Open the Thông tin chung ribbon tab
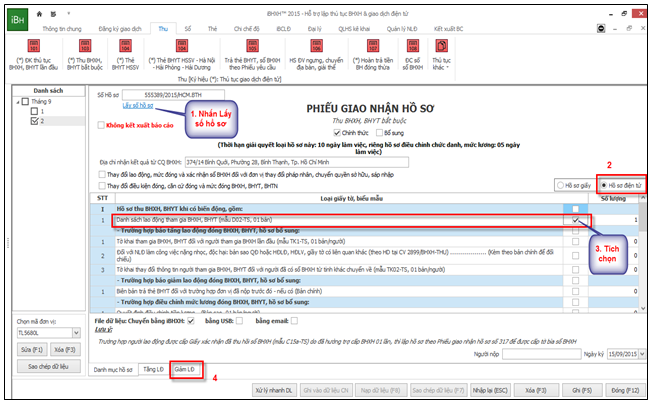 [x=62, y=30]
